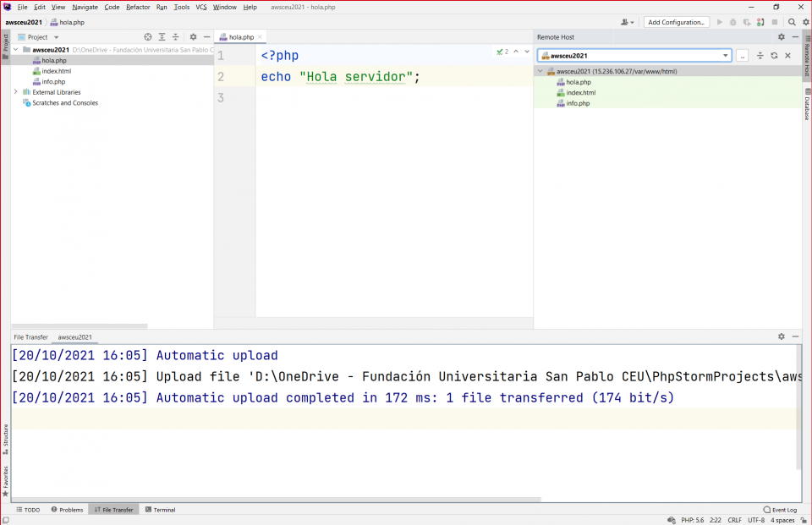812x525 pixels.
Task: Click CRLF line separator selector
Action: (x=734, y=520)
